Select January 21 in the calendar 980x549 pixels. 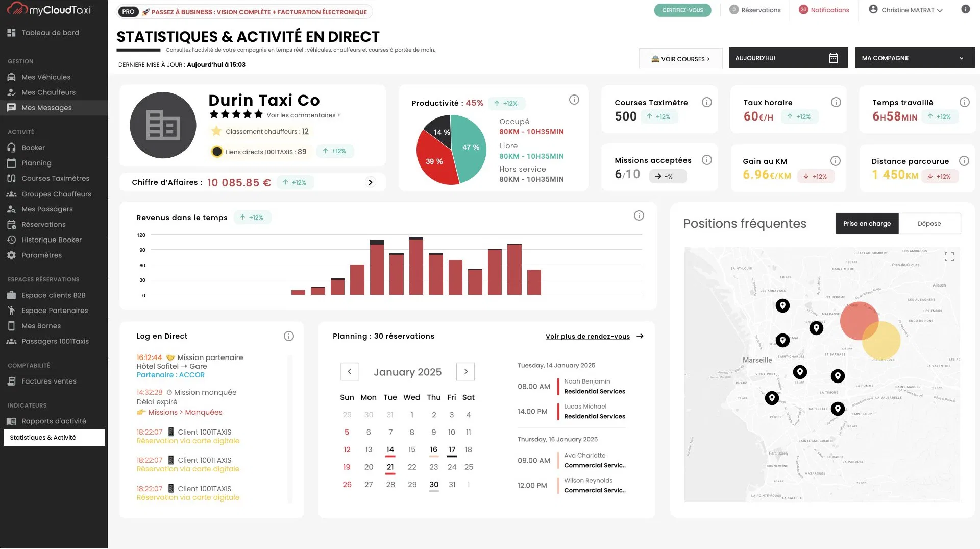(x=390, y=467)
